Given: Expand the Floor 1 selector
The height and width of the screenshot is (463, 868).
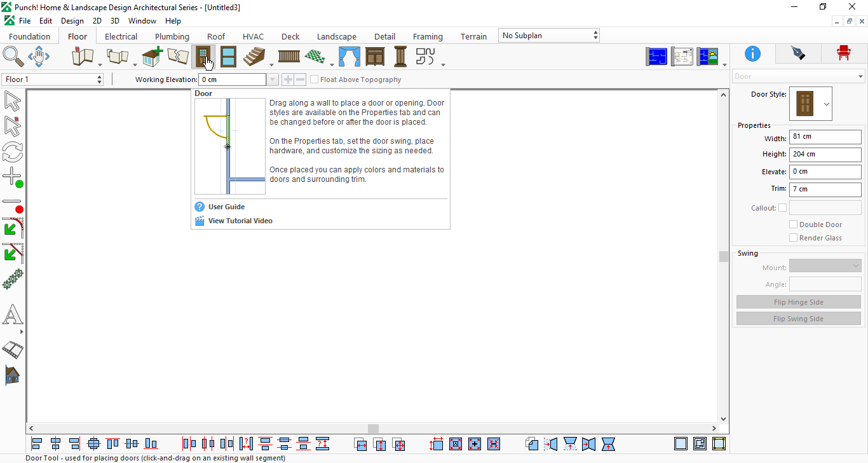Looking at the screenshot, I should (53, 79).
